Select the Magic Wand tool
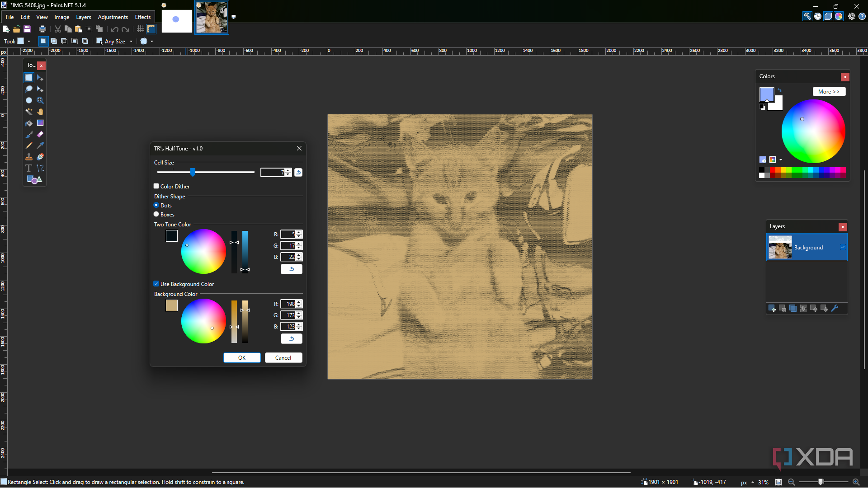 coord(29,112)
